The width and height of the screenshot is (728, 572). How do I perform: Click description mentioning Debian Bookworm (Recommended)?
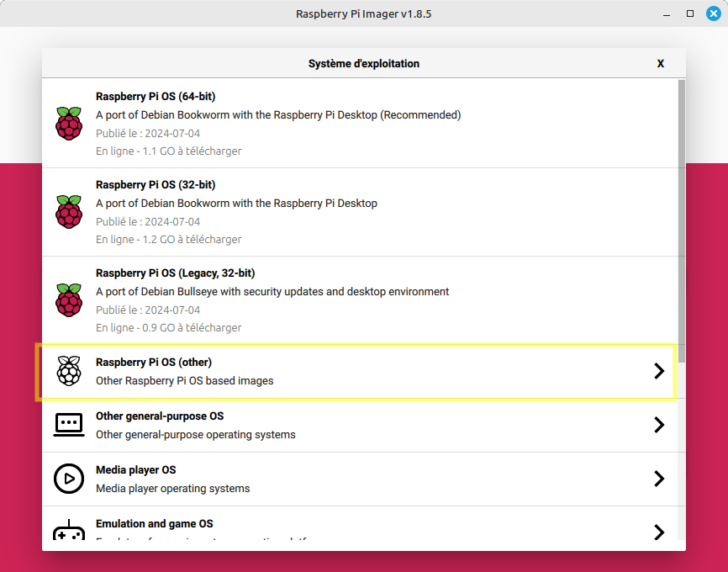point(278,115)
